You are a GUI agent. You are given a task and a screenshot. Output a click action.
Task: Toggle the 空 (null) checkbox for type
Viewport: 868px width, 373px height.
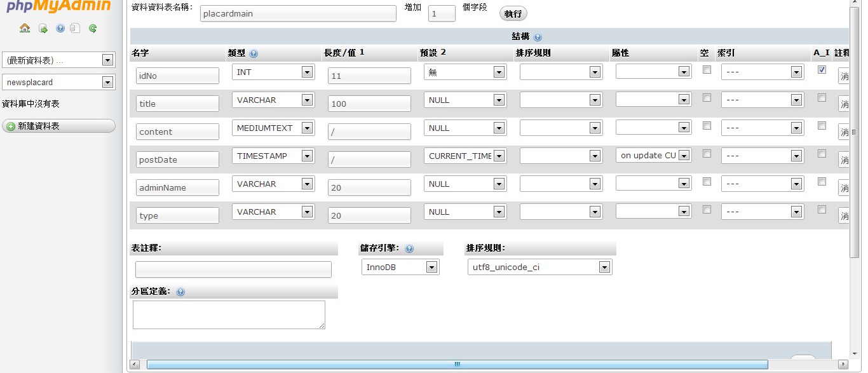707,210
